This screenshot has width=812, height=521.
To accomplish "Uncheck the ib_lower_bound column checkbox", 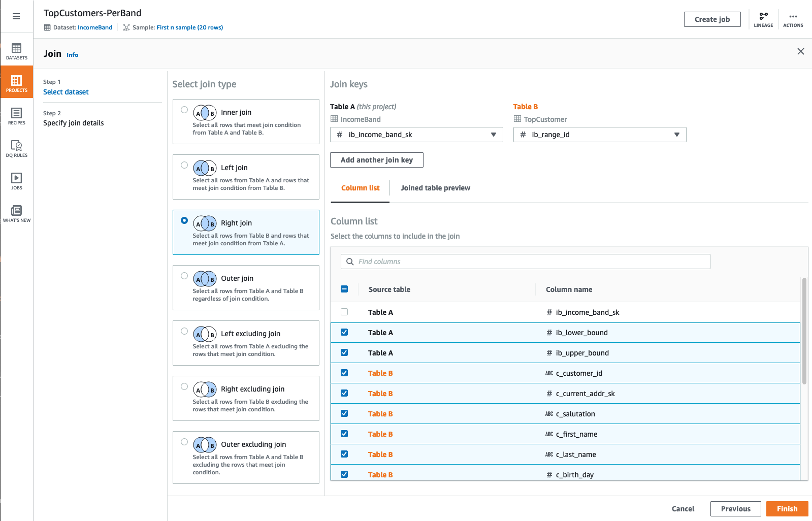I will [x=344, y=332].
